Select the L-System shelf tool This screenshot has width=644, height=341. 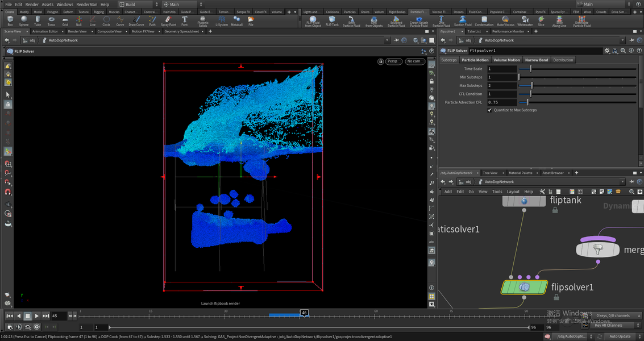(x=222, y=21)
